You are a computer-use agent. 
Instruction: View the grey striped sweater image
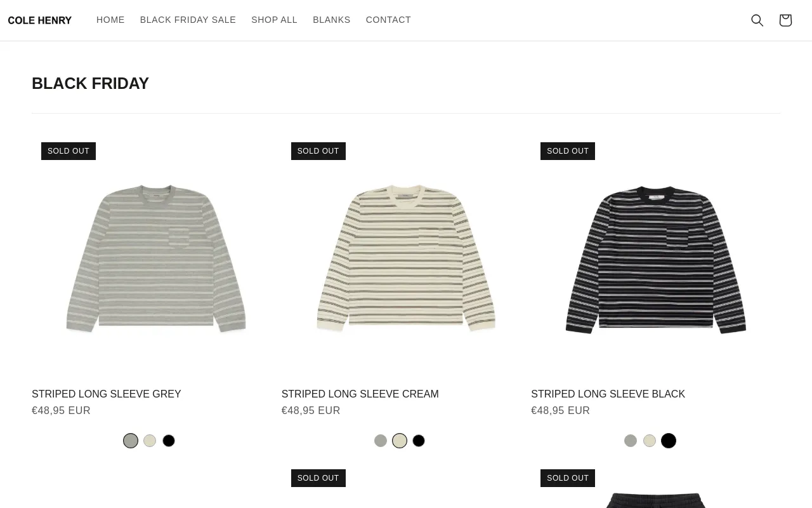(x=156, y=258)
